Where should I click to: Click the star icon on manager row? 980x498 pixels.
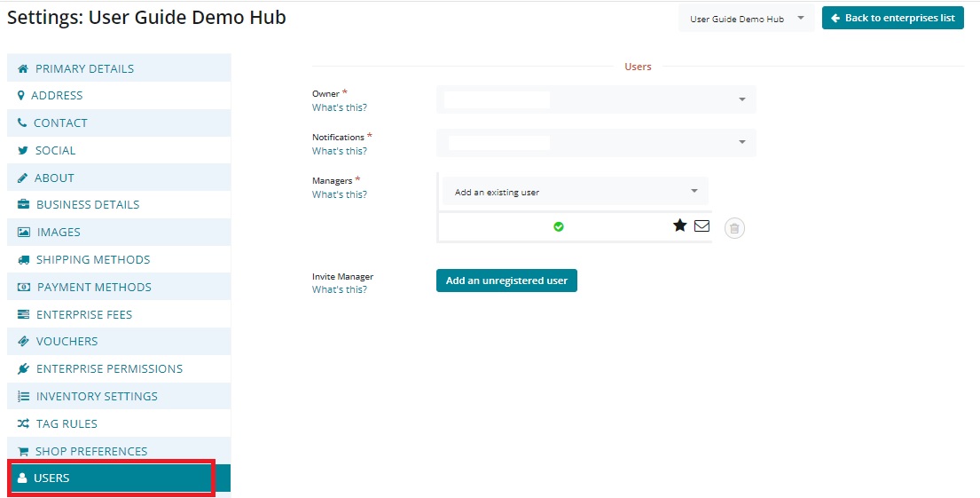pyautogui.click(x=679, y=225)
